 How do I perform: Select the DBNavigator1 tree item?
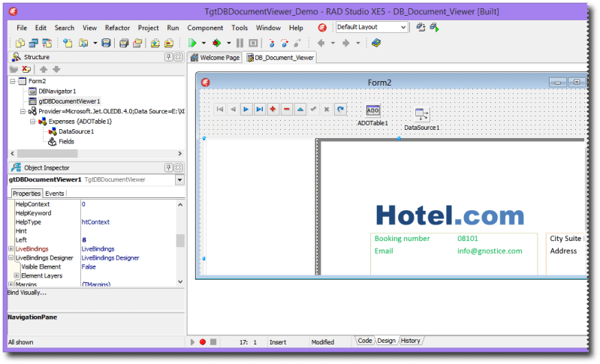pos(57,92)
